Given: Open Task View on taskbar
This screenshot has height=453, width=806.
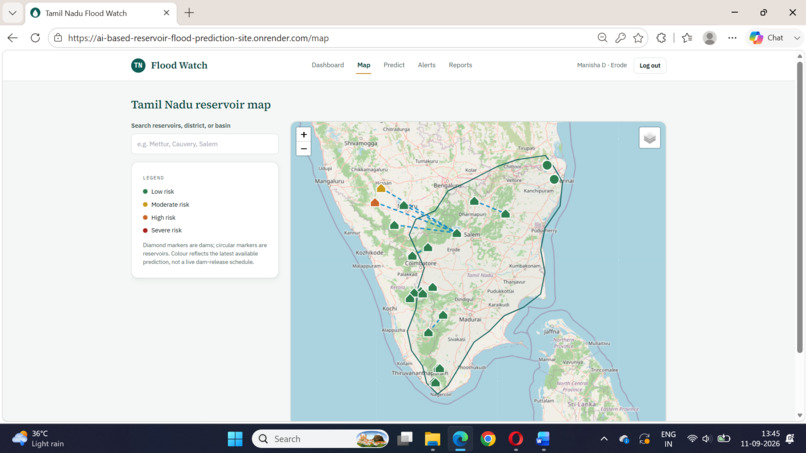Looking at the screenshot, I should click(405, 439).
